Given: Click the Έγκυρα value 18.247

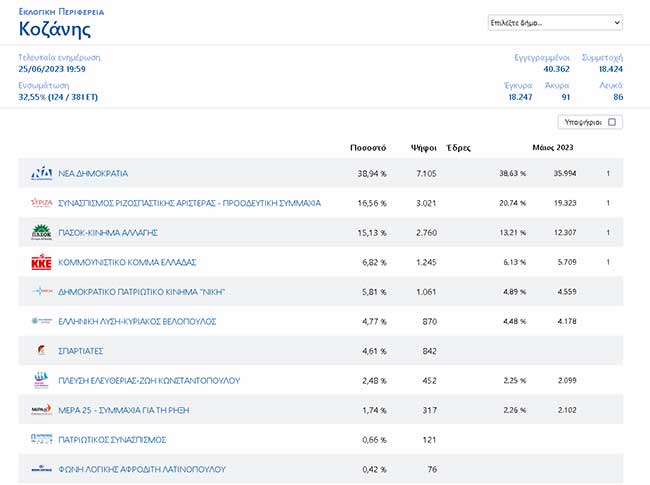Looking at the screenshot, I should click(x=520, y=97).
